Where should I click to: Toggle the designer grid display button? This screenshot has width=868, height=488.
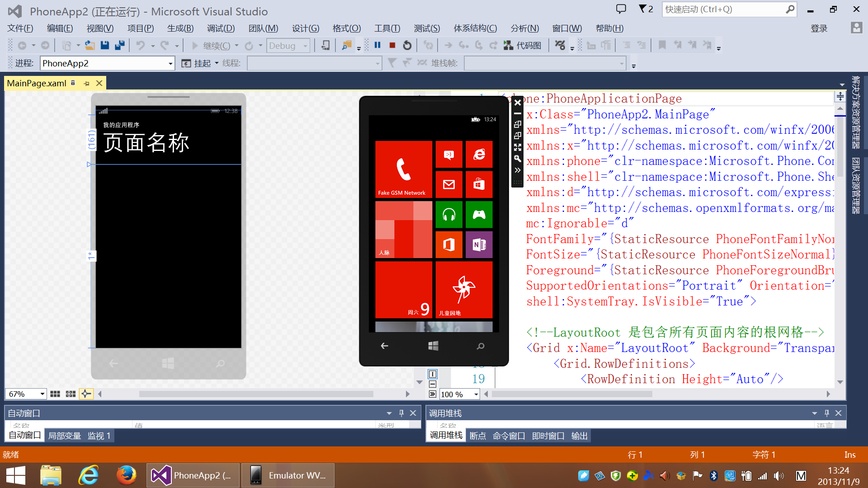(55, 394)
